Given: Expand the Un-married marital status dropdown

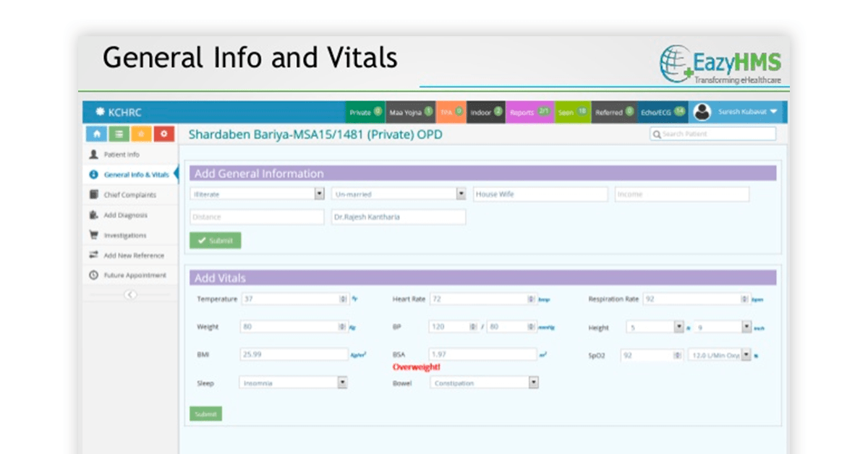Looking at the screenshot, I should click(399, 194).
